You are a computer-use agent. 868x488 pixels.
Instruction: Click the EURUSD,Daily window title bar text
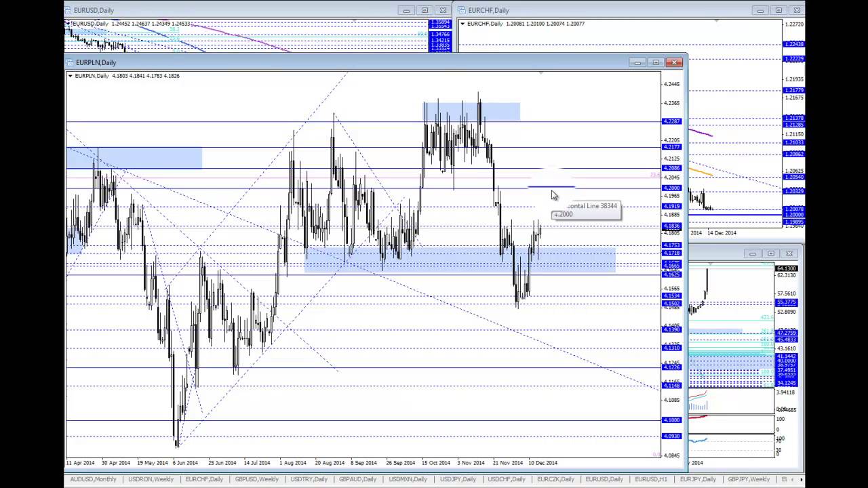coord(94,10)
